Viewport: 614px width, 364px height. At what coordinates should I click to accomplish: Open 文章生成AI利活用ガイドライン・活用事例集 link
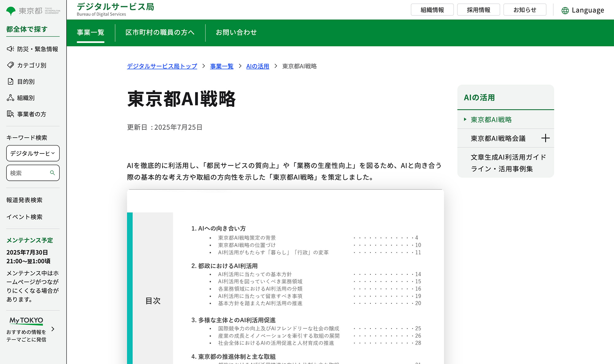tap(508, 163)
